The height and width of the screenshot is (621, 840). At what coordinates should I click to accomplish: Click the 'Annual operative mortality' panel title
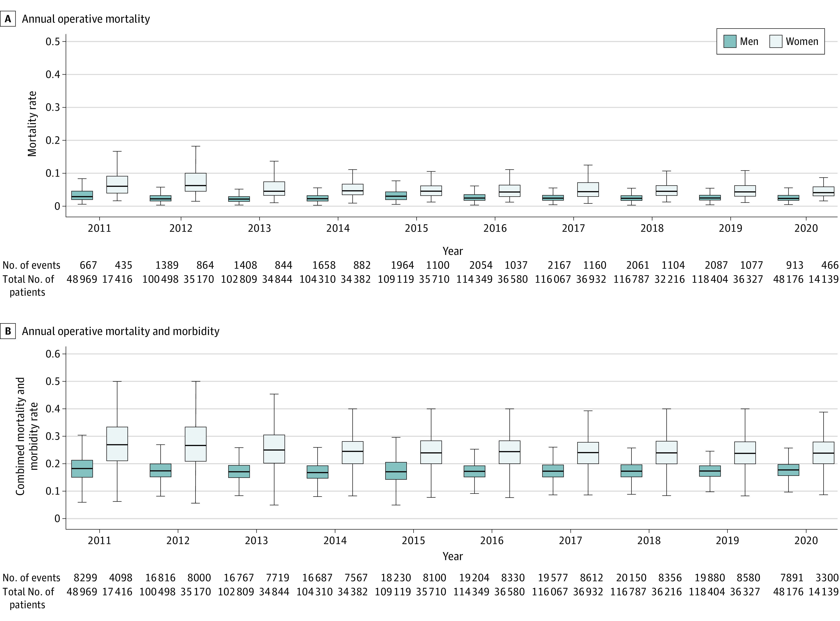(86, 19)
